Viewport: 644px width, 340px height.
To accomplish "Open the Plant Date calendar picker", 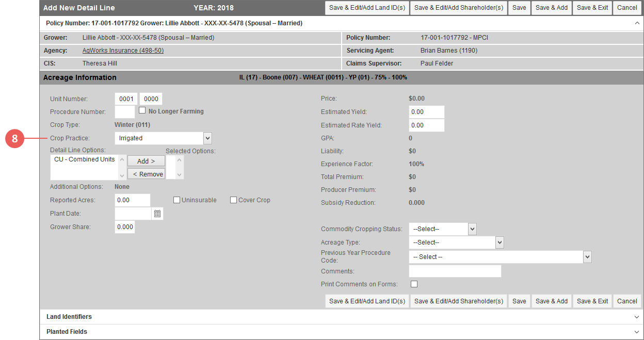I will tap(157, 214).
